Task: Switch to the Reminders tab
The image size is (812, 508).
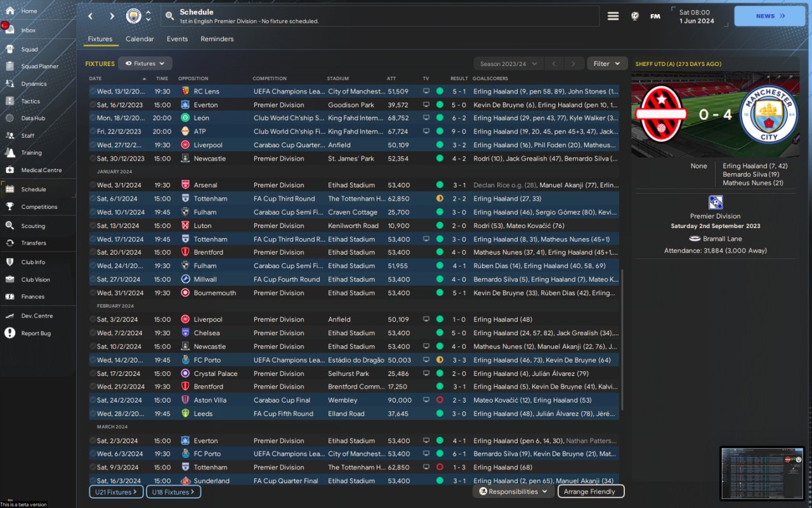Action: click(x=217, y=39)
